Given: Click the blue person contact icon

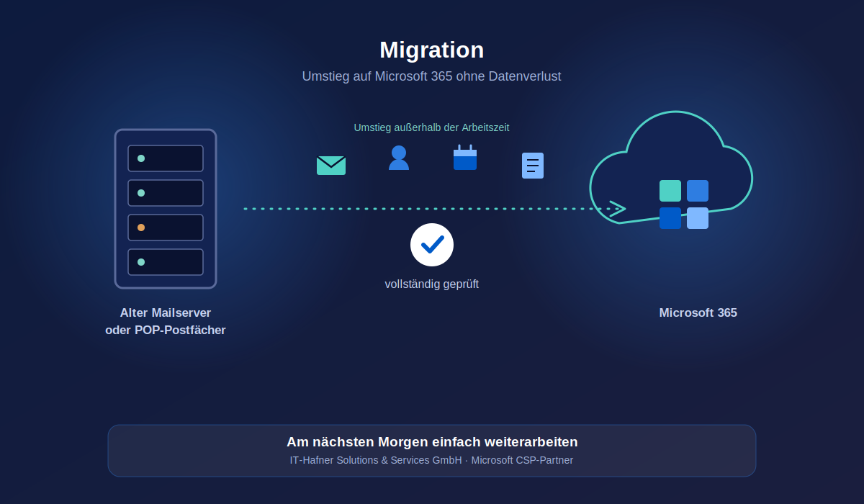Looking at the screenshot, I should 399,158.
